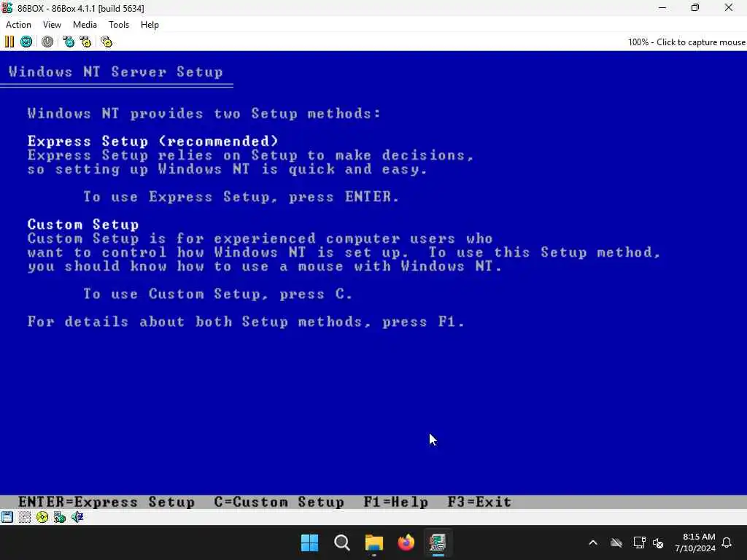Image resolution: width=747 pixels, height=560 pixels.
Task: Launch Firefox from the taskbar
Action: click(x=406, y=542)
